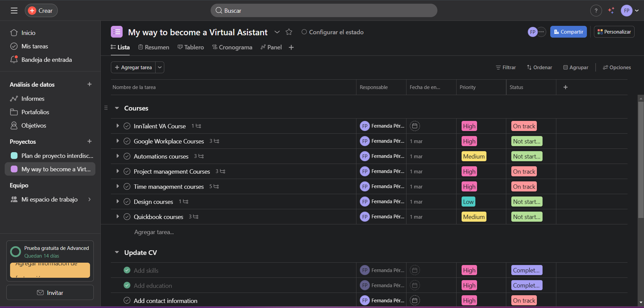
Task: Click the Invitar button
Action: click(x=50, y=293)
